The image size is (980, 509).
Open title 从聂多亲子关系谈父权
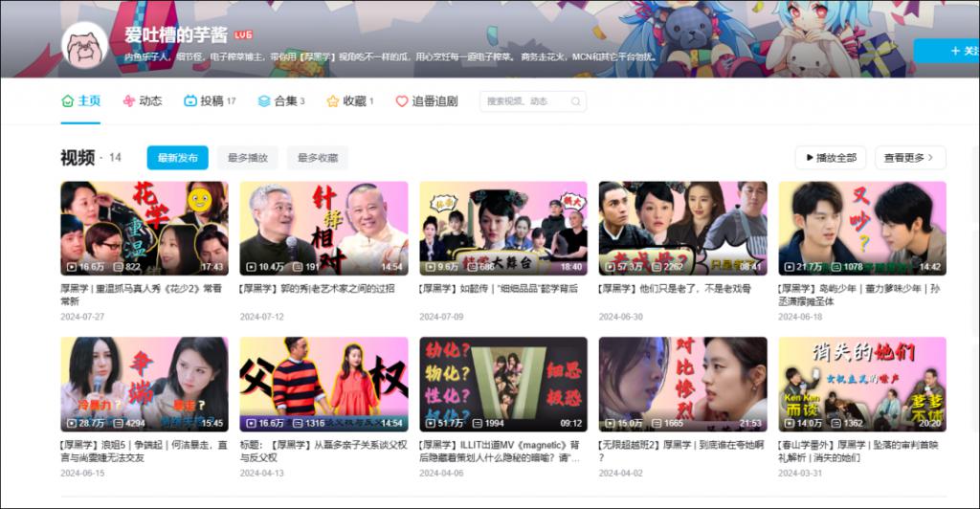click(x=323, y=451)
